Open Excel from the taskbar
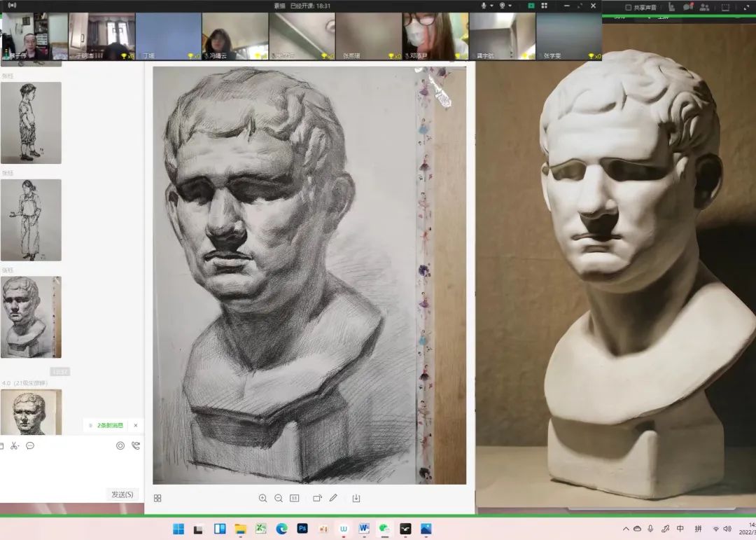 (261, 529)
